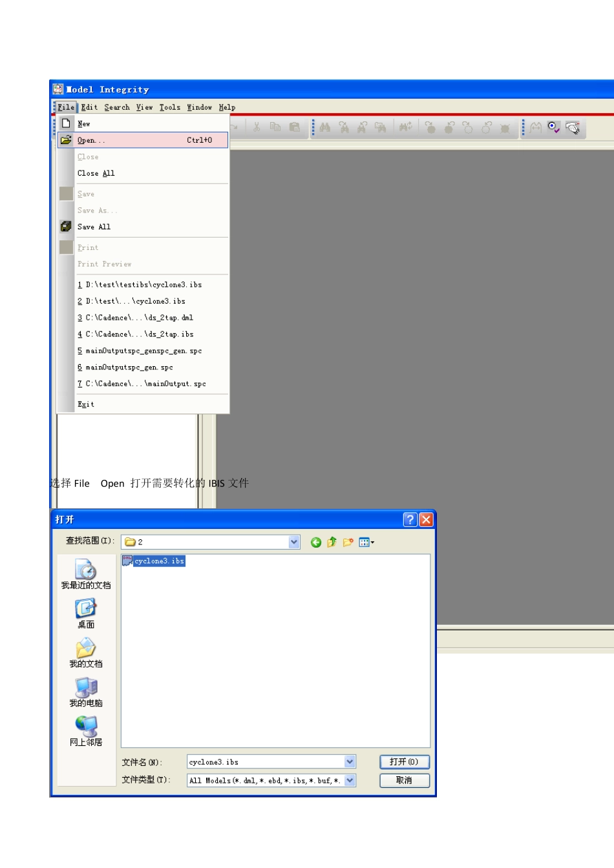Click the eye with checkmark toolbar icon
The width and height of the screenshot is (614, 868).
(x=554, y=127)
